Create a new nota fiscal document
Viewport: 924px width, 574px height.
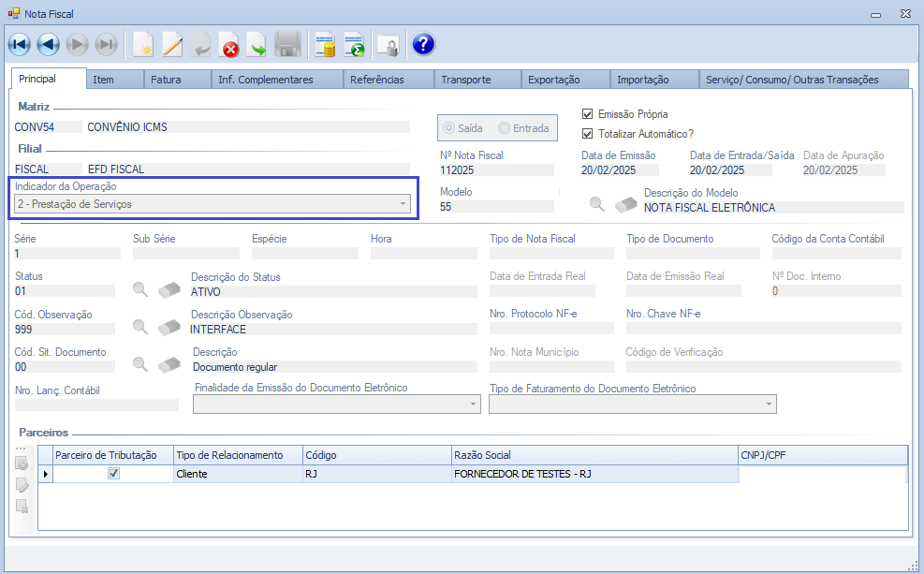(x=143, y=44)
